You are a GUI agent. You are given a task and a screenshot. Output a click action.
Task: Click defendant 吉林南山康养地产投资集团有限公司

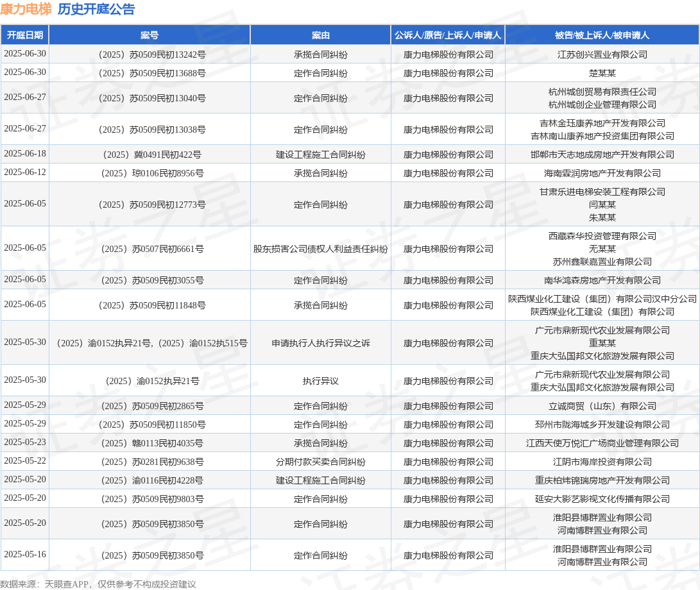coord(602,136)
